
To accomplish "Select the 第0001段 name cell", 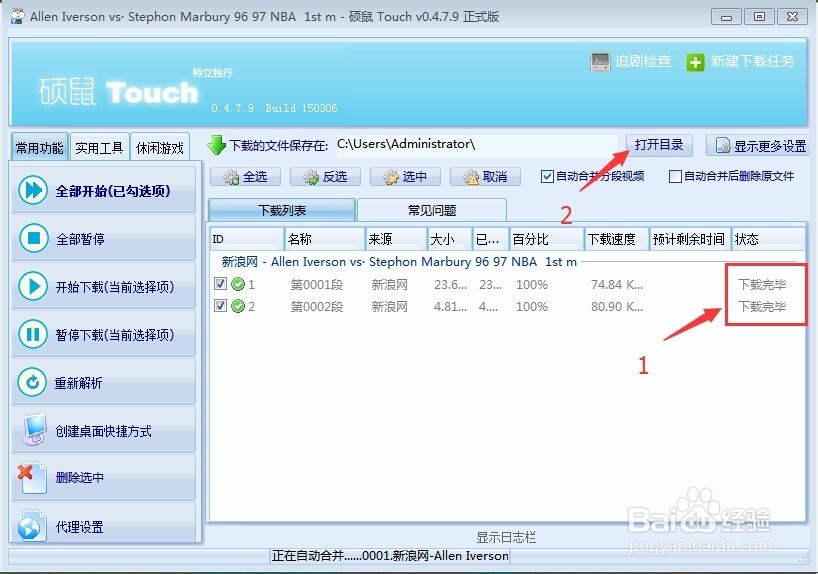I will click(317, 285).
